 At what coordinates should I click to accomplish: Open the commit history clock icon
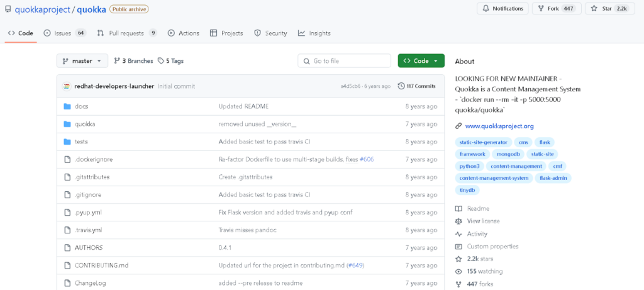pyautogui.click(x=401, y=86)
